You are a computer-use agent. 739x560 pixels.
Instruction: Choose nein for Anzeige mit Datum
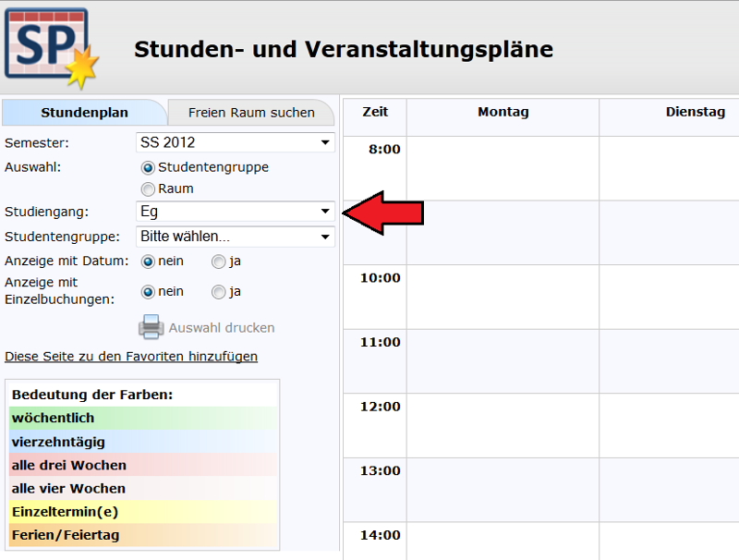[x=148, y=262]
